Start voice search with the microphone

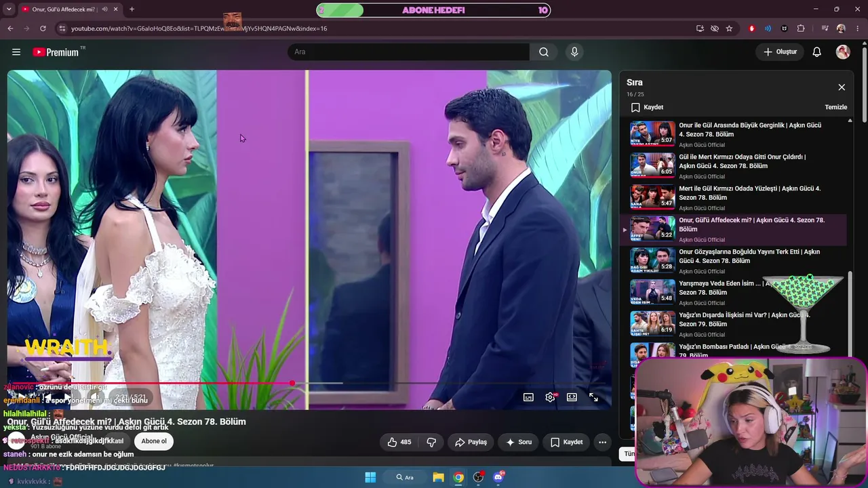click(574, 52)
